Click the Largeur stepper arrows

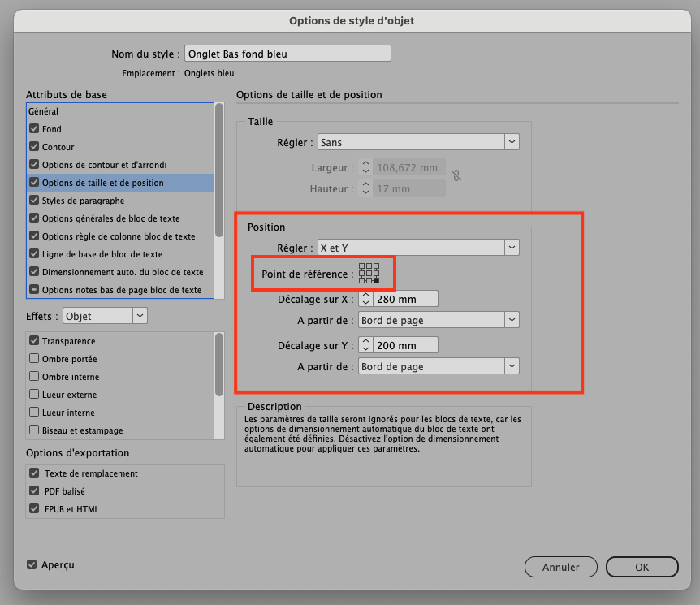point(365,167)
